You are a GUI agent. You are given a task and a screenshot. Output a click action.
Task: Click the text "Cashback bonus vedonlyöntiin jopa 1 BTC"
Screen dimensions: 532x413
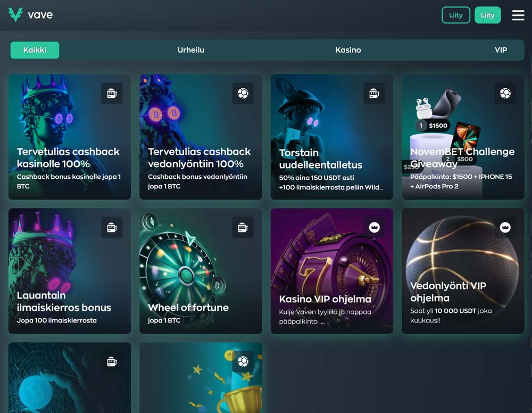coord(197,181)
